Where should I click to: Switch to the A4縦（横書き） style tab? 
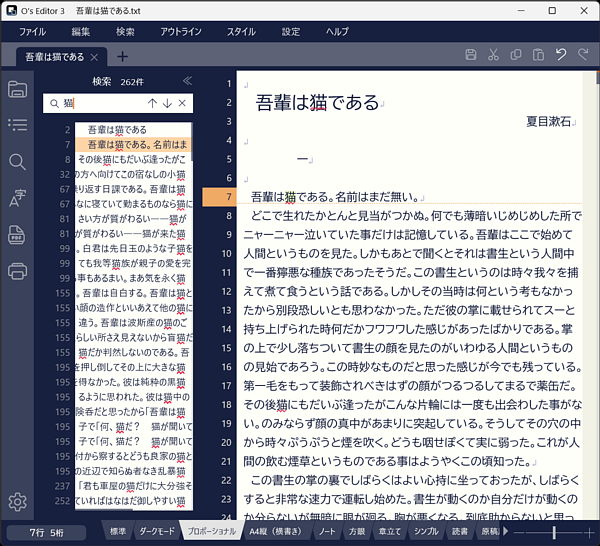[276, 531]
